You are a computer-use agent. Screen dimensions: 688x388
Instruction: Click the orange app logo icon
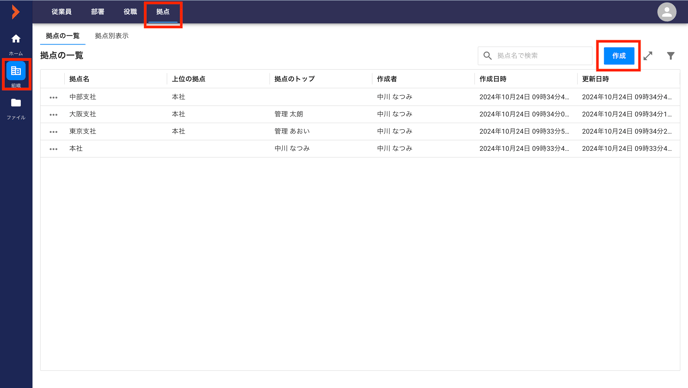click(x=15, y=12)
